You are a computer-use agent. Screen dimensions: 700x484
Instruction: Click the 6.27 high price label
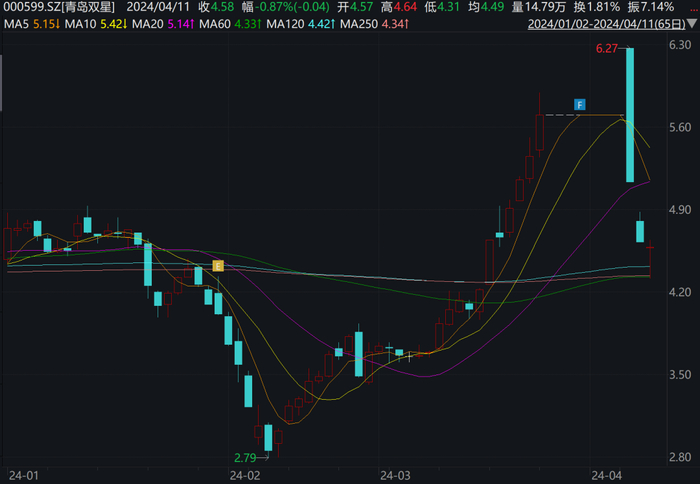(607, 49)
